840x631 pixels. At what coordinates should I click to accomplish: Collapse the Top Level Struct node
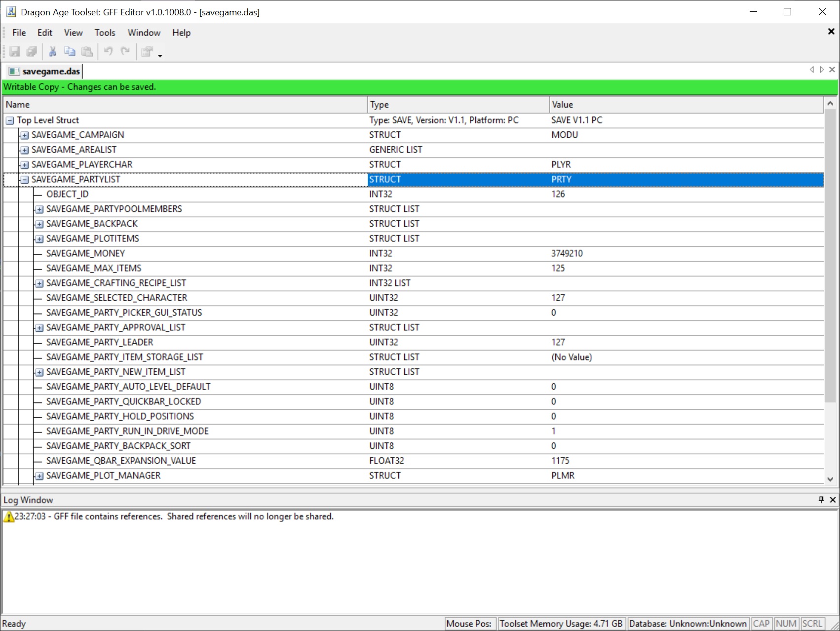10,120
